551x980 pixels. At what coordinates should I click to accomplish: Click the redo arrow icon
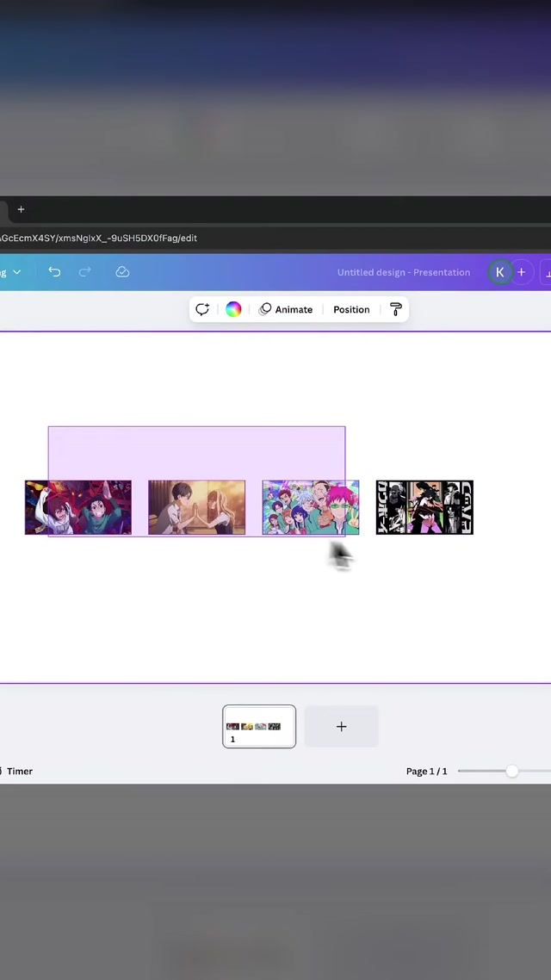[x=85, y=272]
